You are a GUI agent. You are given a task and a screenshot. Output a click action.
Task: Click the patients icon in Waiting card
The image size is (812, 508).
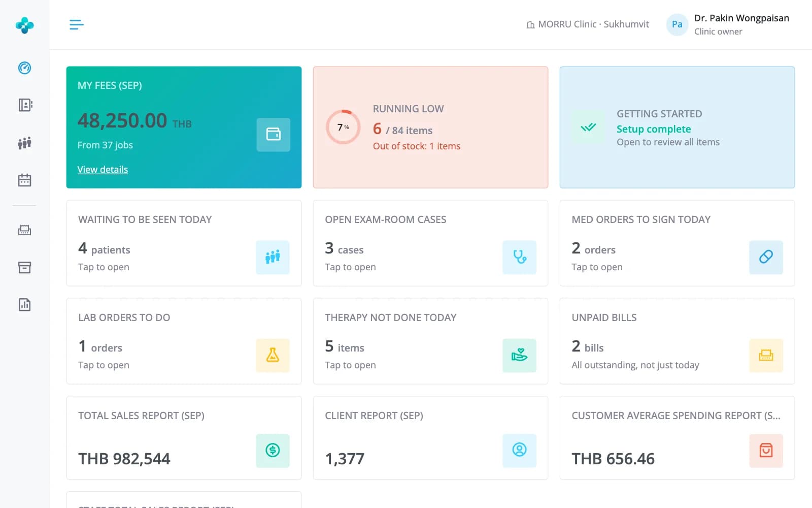pyautogui.click(x=273, y=257)
